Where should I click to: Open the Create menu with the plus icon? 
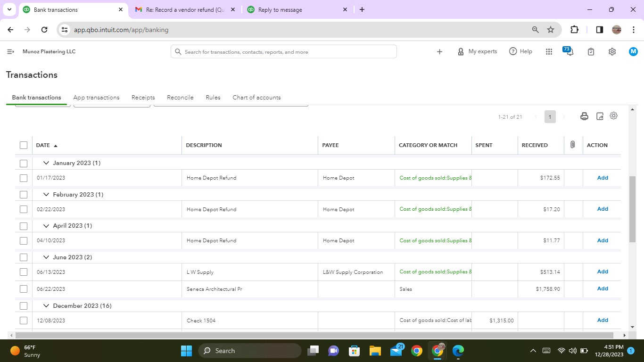[x=439, y=51]
